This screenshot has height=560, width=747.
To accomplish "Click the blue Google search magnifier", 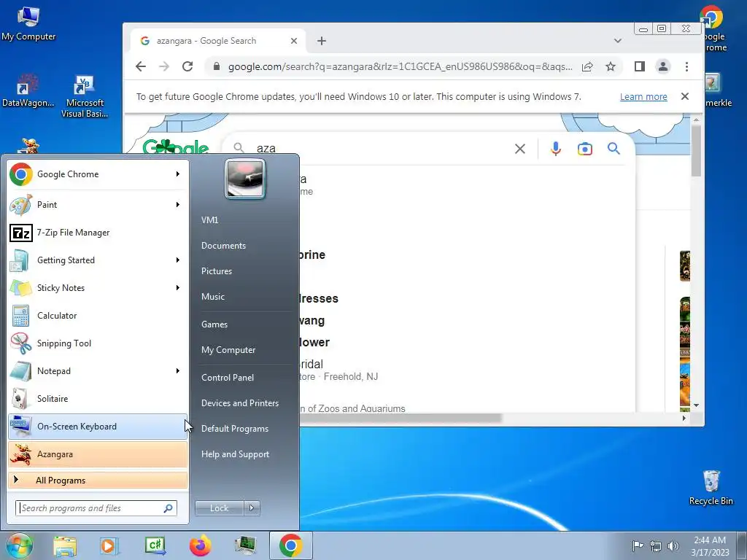I will pos(614,149).
